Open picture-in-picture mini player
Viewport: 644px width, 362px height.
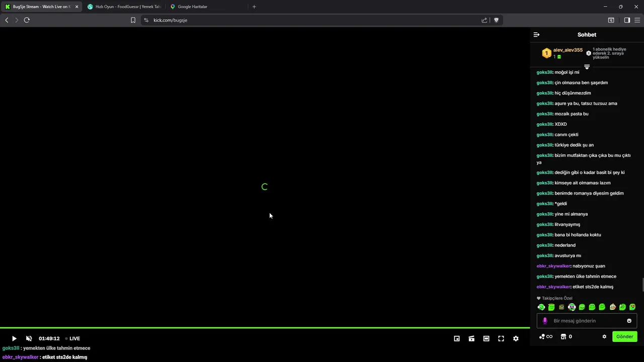(457, 339)
